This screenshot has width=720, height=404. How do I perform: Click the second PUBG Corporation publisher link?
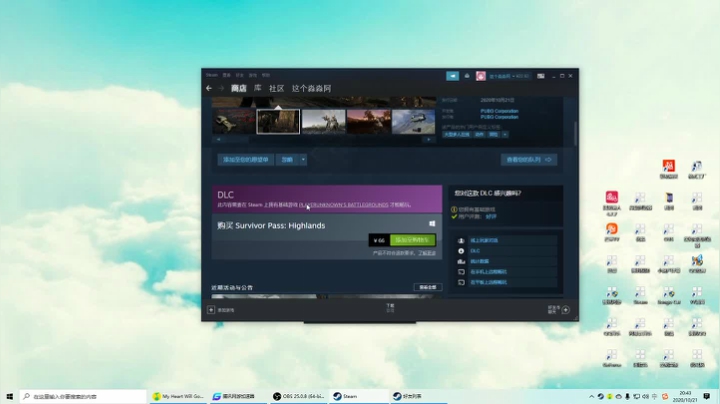[499, 117]
